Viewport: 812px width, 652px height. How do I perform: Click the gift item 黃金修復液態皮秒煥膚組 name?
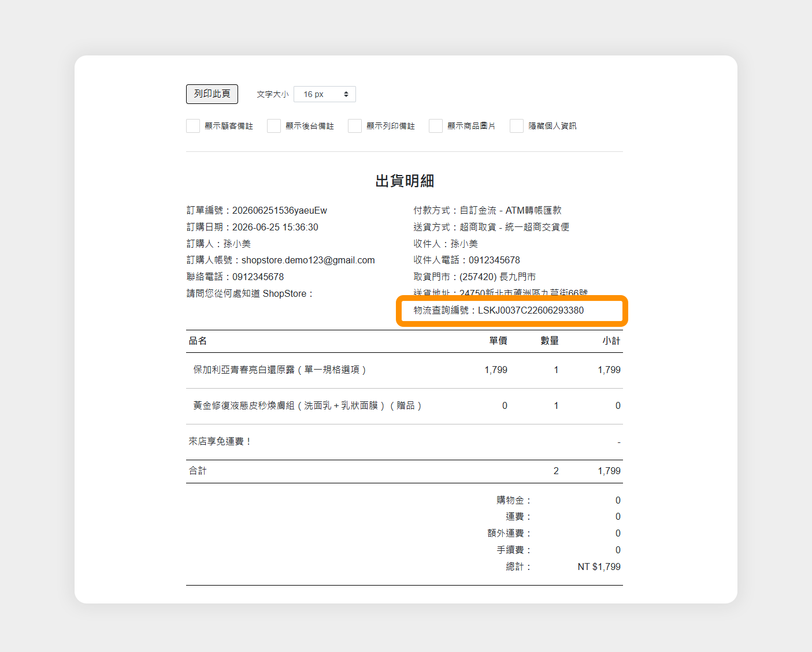(x=307, y=406)
